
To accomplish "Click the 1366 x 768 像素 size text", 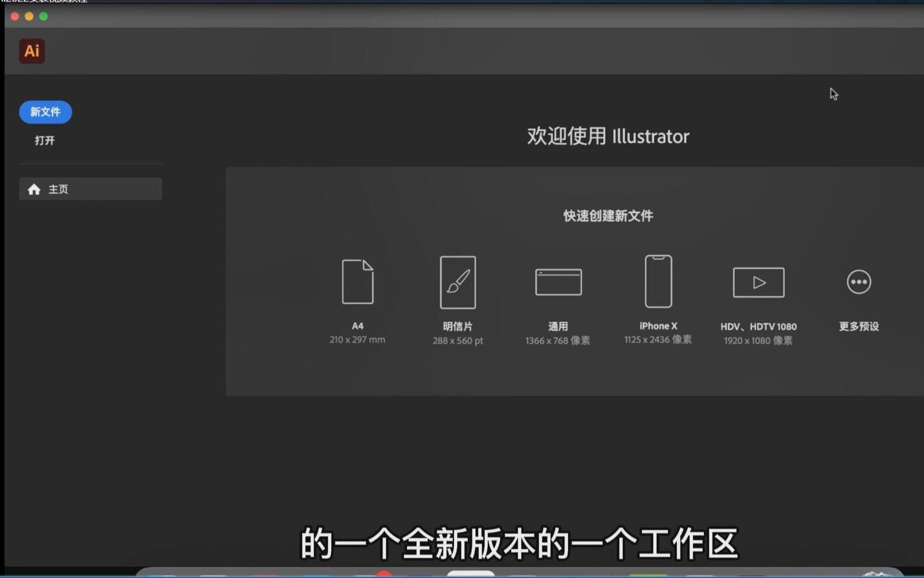I will pyautogui.click(x=558, y=340).
